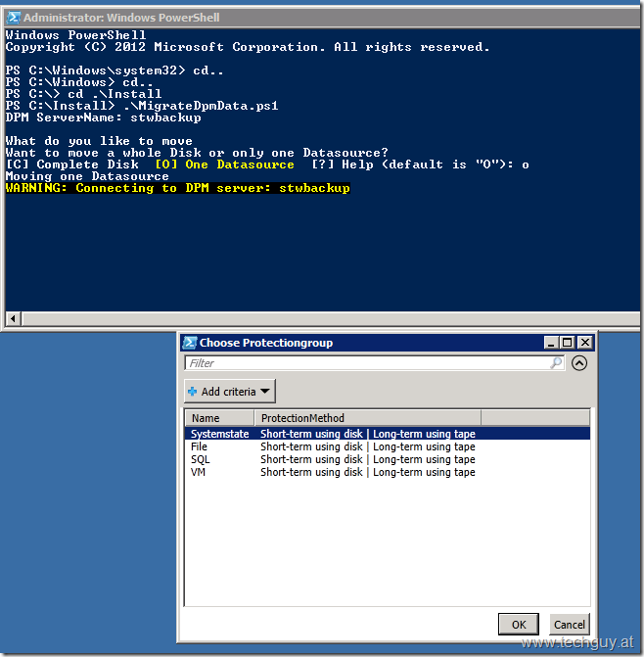Click the ProtectionMethod text in the SQL row
The image size is (644, 657).
pyautogui.click(x=368, y=459)
